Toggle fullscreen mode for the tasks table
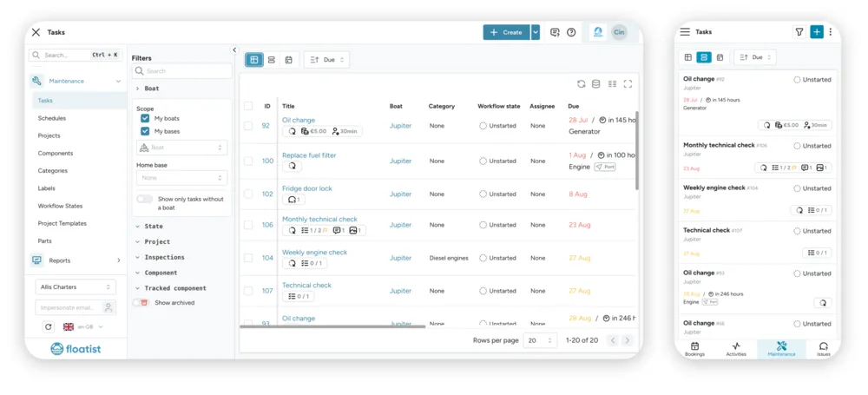The height and width of the screenshot is (395, 868). (628, 83)
